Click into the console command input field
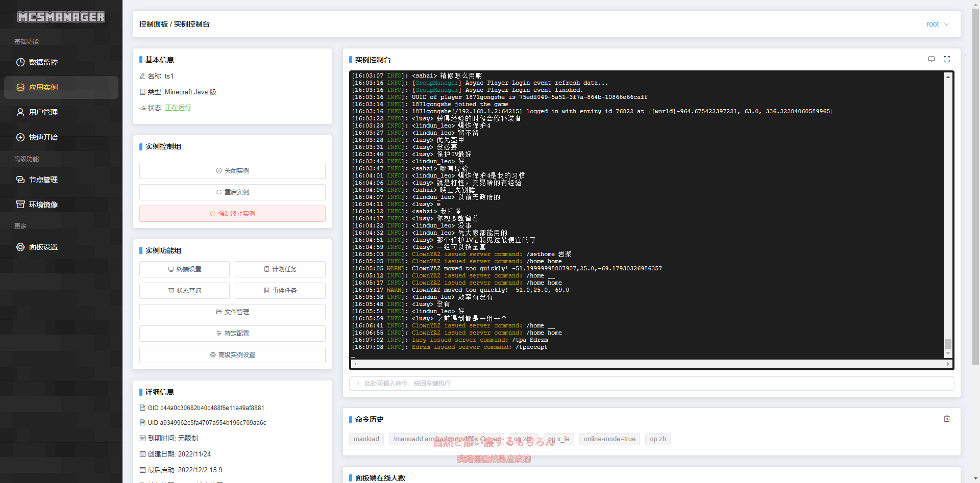980x483 pixels. tap(651, 384)
